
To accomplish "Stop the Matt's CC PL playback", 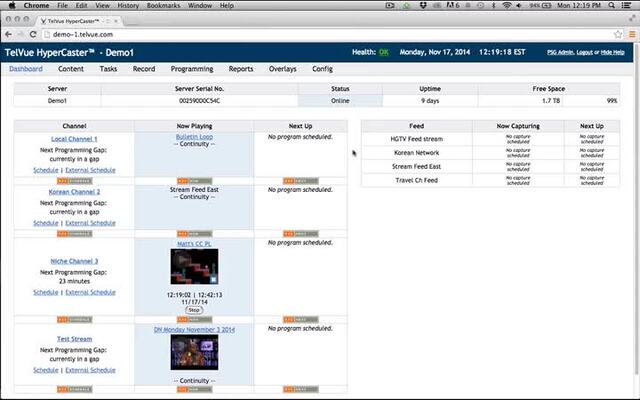I will pyautogui.click(x=194, y=310).
